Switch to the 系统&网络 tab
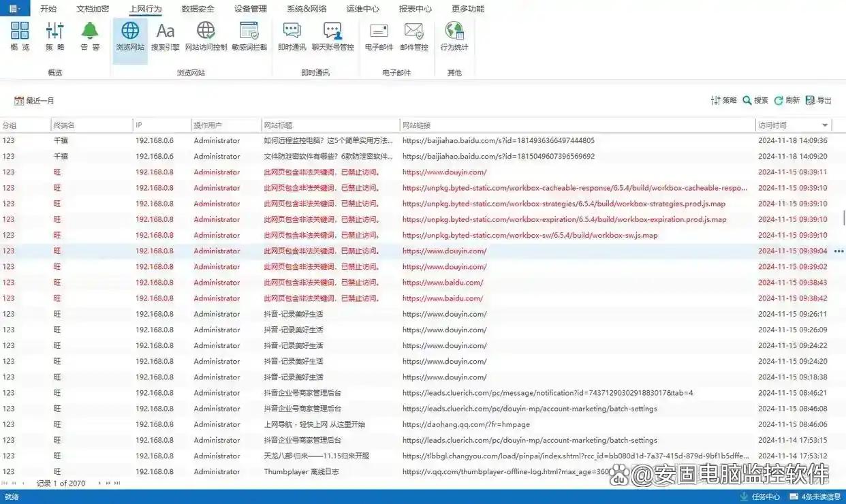This screenshot has height=504, width=846. click(307, 9)
